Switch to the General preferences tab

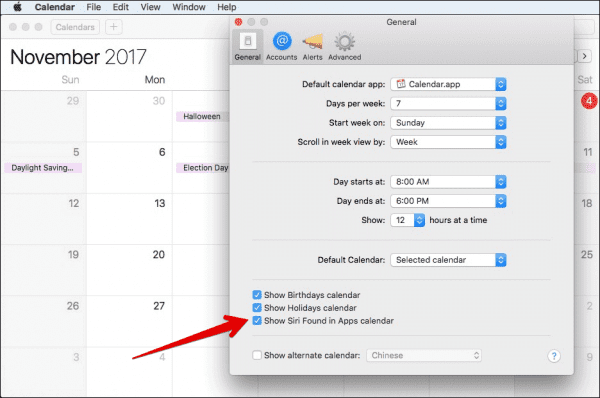(248, 47)
